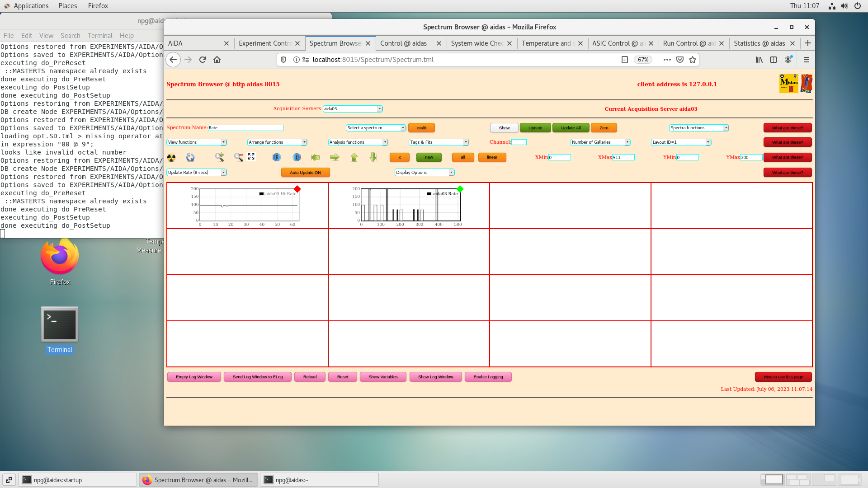868x488 pixels.
Task: Click the zoom out magnifier icon
Action: tap(238, 157)
